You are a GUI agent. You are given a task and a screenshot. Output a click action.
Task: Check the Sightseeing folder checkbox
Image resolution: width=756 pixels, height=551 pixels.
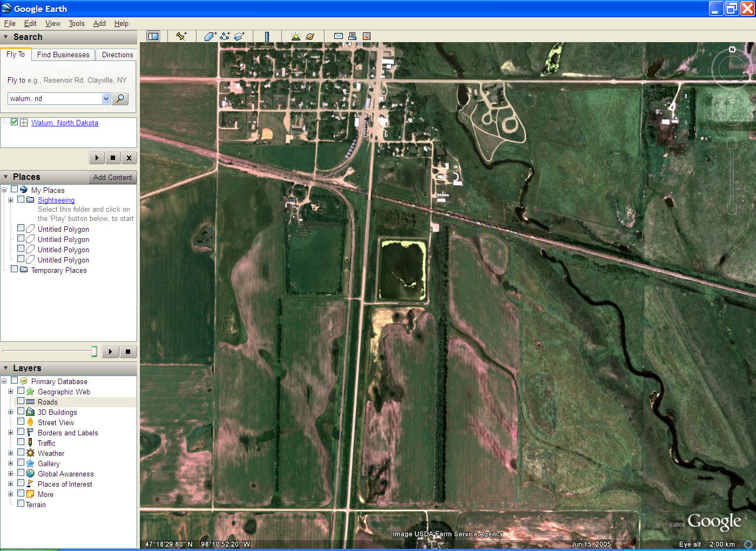tap(21, 199)
